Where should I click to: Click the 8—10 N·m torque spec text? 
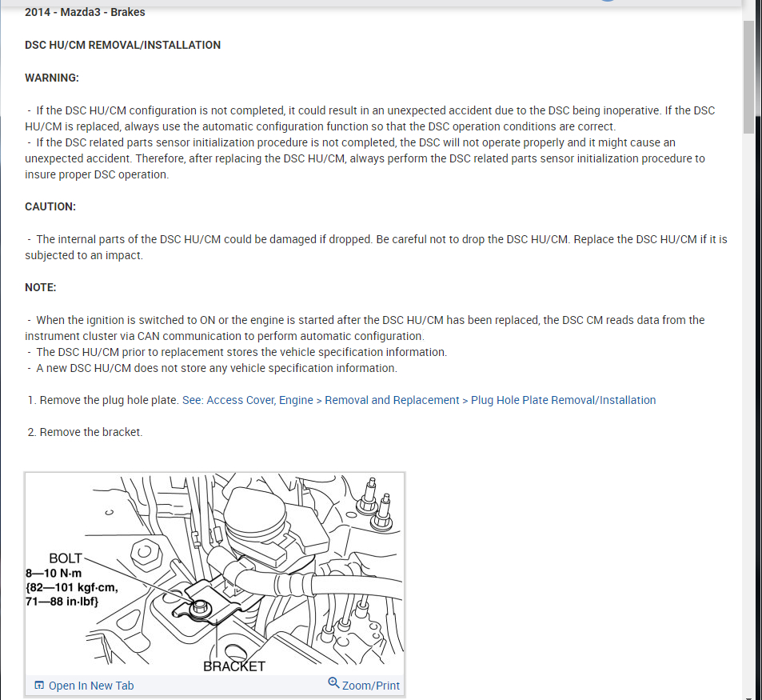point(54,573)
